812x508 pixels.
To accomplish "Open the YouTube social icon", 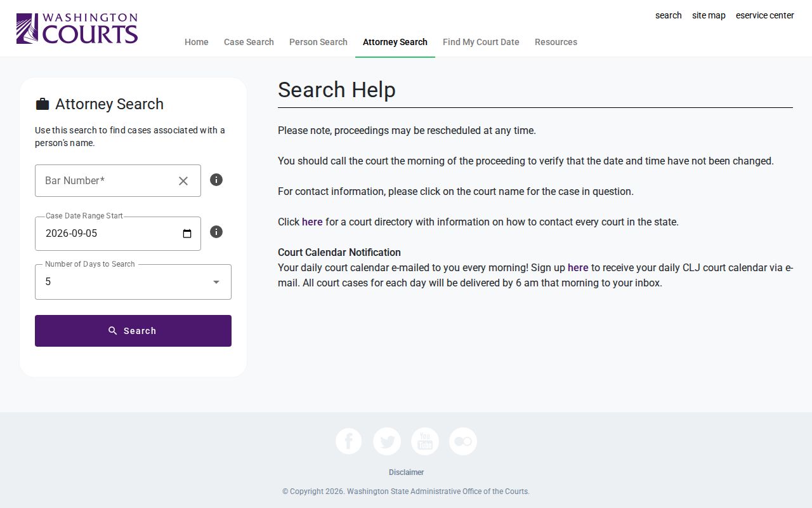I will [425, 441].
